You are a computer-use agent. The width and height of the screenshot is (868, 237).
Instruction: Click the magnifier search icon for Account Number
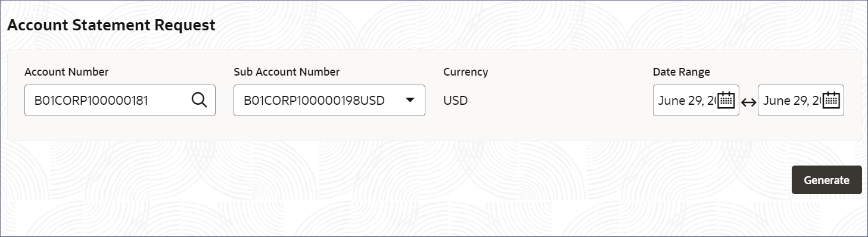[199, 100]
